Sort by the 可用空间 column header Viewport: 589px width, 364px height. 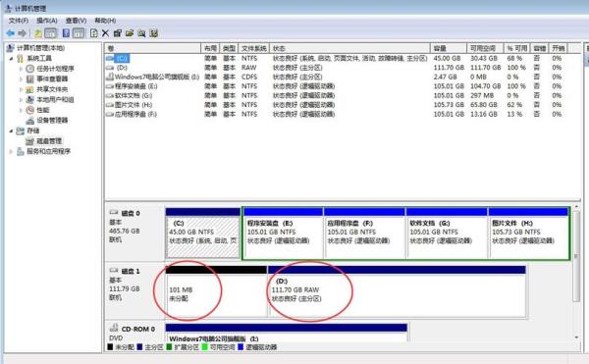click(485, 48)
